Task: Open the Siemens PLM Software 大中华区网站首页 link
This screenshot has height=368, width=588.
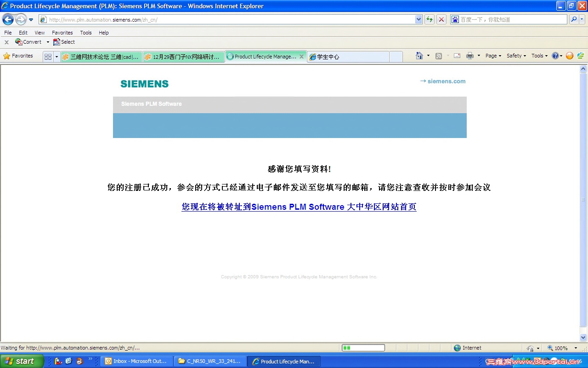Action: pos(299,207)
